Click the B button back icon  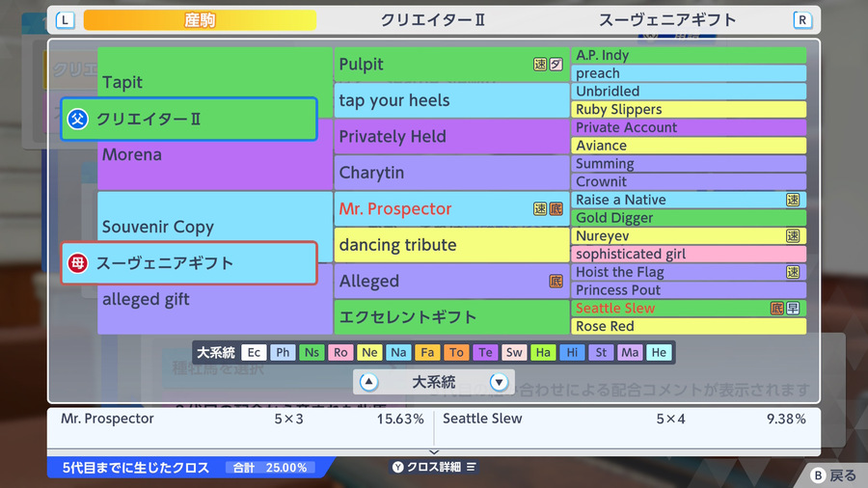818,475
